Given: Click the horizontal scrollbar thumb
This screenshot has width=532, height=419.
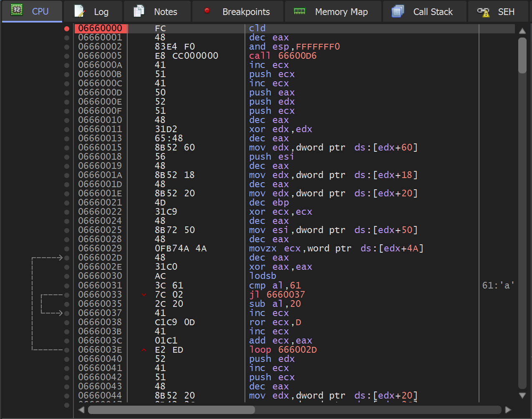Looking at the screenshot, I should [171, 410].
